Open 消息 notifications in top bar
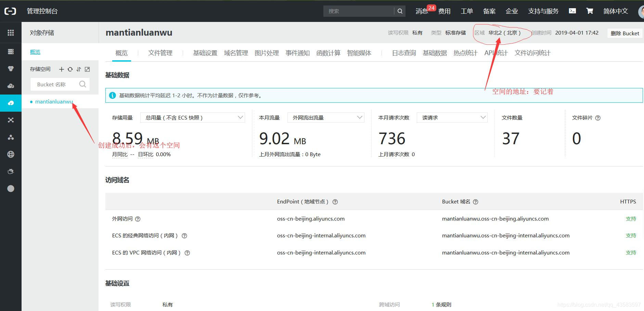Screen dimensions: 644x311 click(x=422, y=11)
